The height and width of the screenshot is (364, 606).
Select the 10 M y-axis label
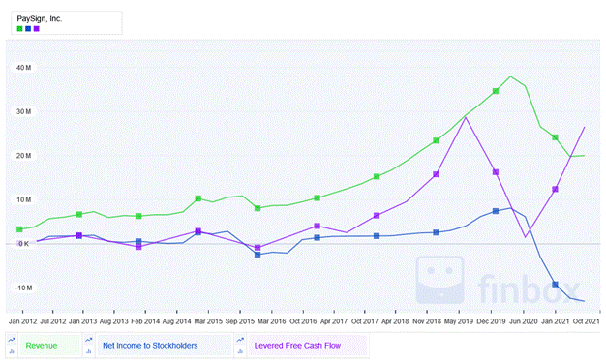pyautogui.click(x=24, y=199)
